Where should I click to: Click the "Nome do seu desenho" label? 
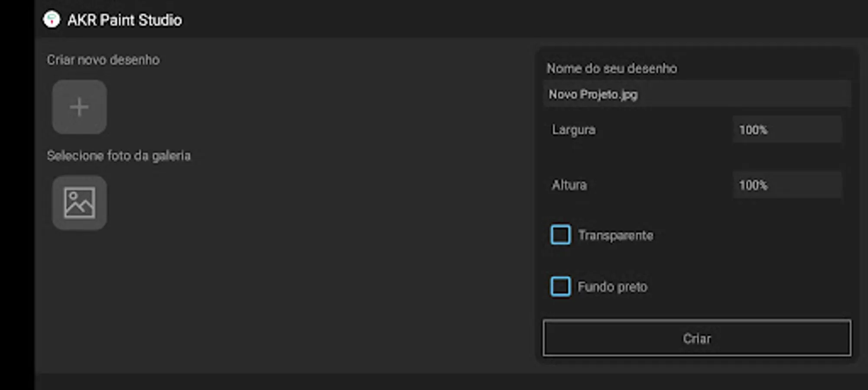(x=611, y=68)
